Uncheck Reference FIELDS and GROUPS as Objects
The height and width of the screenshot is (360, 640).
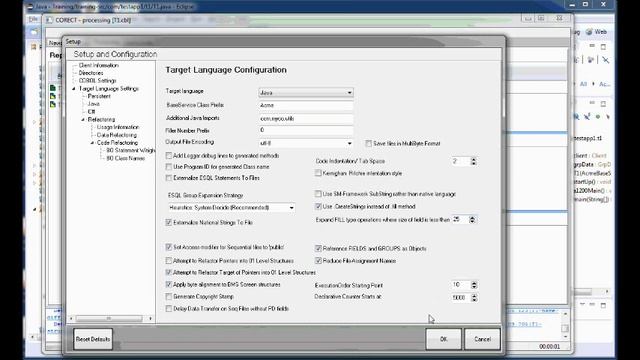pos(318,248)
